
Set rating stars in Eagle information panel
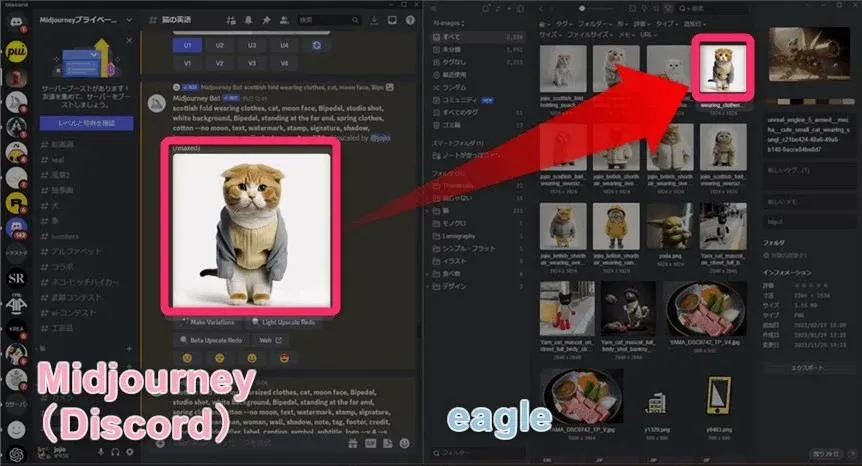pyautogui.click(x=811, y=286)
